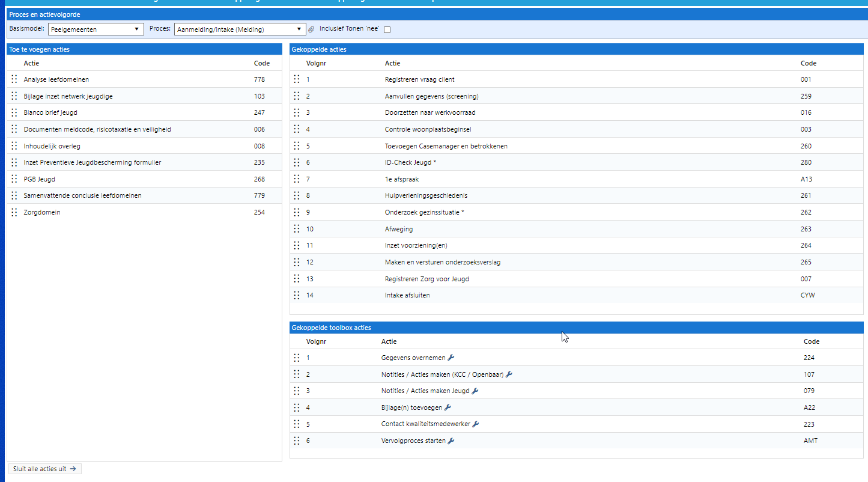Enable the Inclusief Tonen 'nee' checkbox
The height and width of the screenshot is (482, 868).
[387, 29]
